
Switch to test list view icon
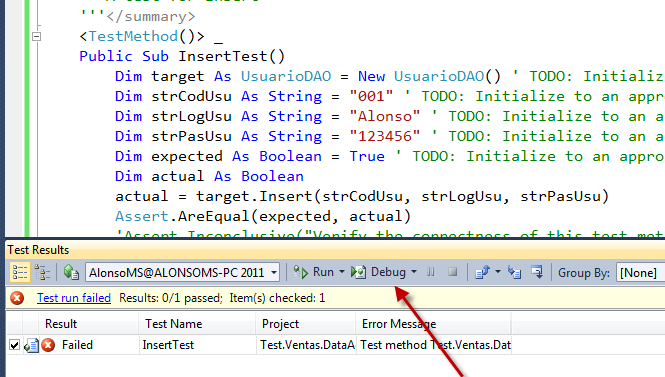pos(20,272)
